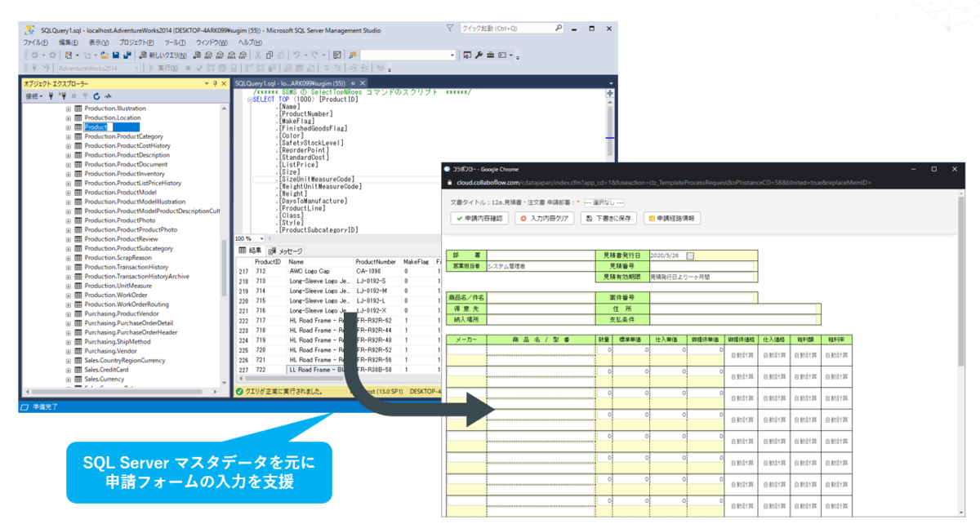This screenshot has height=524, width=980.
Task: Select the Purchasing.ShipMethod table
Action: 119,342
